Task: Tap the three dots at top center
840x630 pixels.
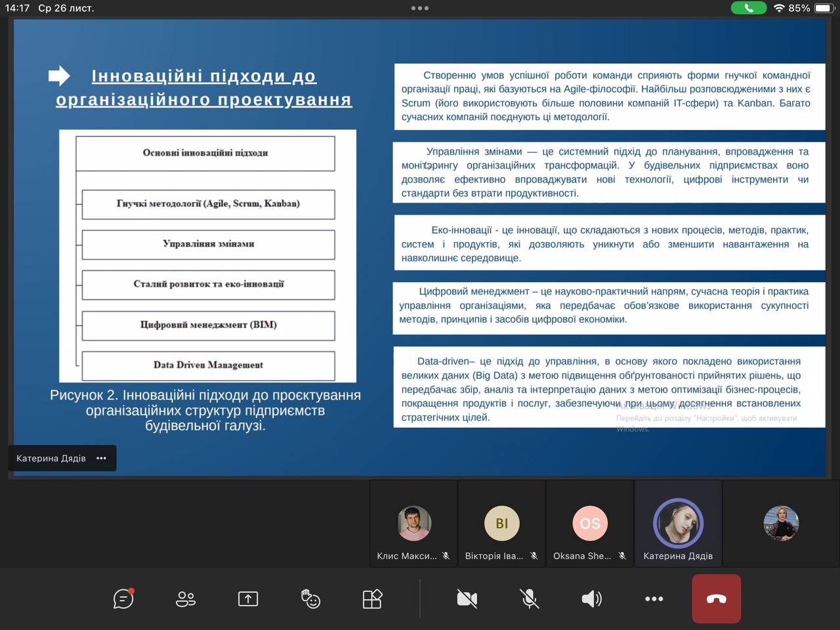Action: click(420, 9)
